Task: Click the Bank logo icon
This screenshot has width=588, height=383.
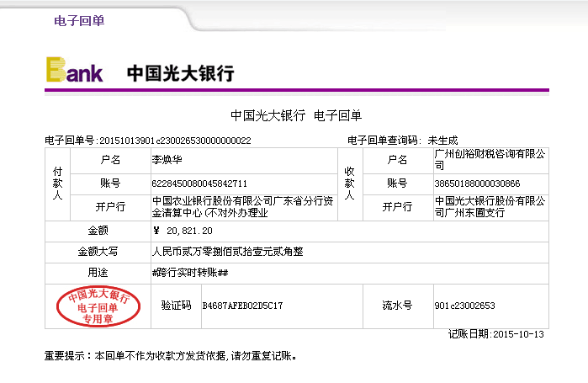Action: tap(74, 70)
